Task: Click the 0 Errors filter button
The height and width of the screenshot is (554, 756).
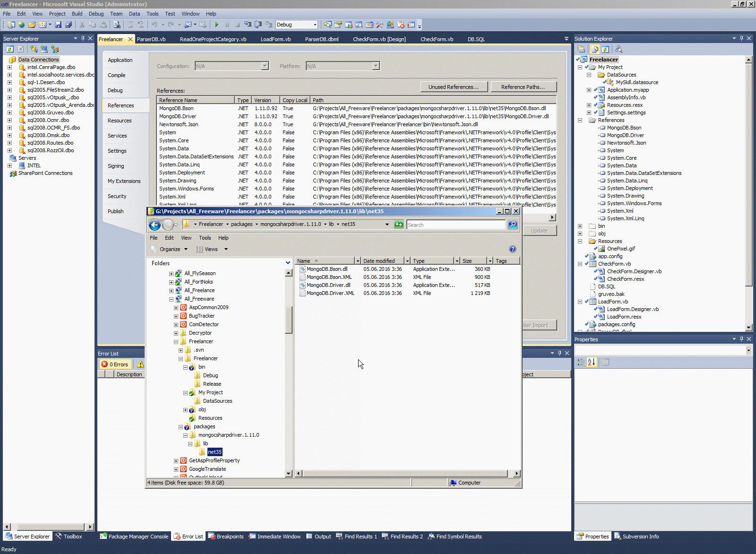Action: point(115,364)
